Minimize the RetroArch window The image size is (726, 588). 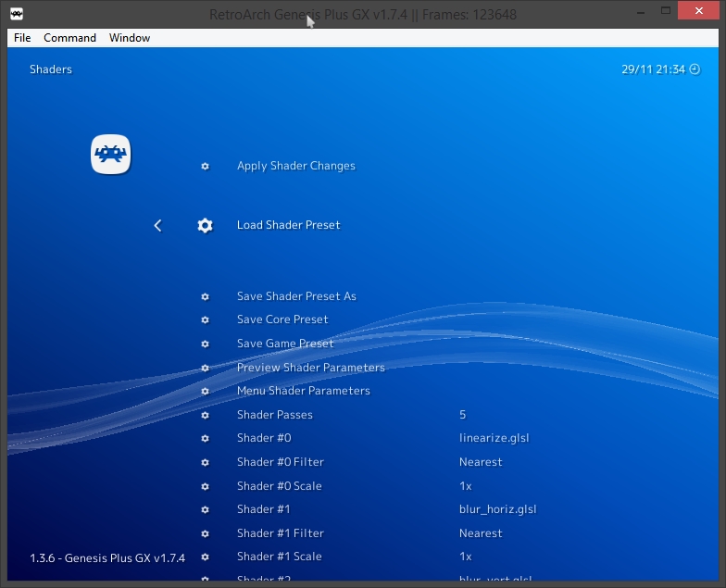[641, 11]
